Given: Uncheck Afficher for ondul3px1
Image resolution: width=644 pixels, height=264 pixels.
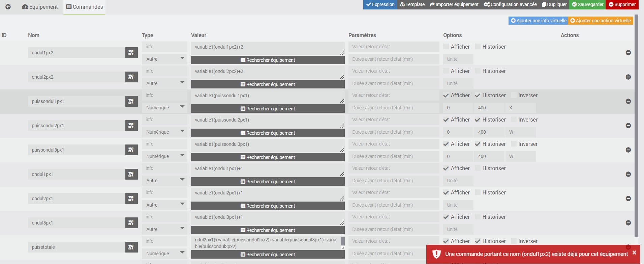Looking at the screenshot, I should click(x=446, y=217).
